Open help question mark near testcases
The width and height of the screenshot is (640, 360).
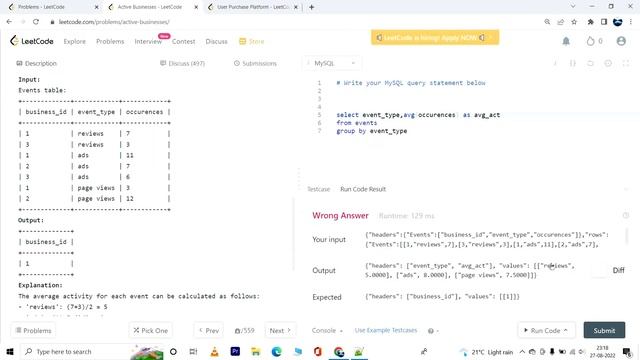(x=431, y=331)
